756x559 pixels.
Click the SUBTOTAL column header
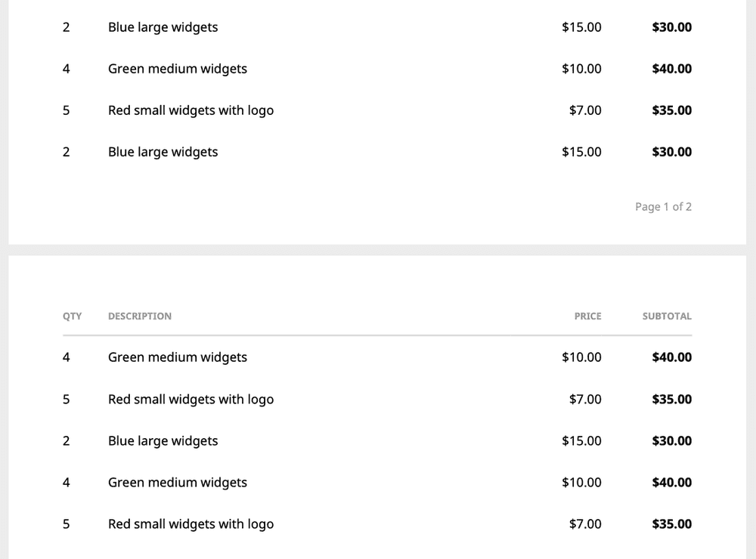click(x=667, y=316)
